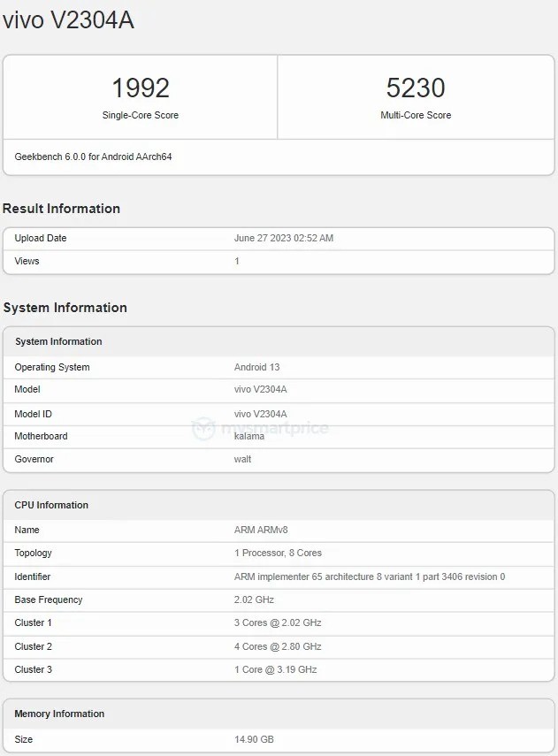The image size is (558, 756).
Task: Click the 1 Processor, 8 Cores topology value
Action: (x=278, y=553)
